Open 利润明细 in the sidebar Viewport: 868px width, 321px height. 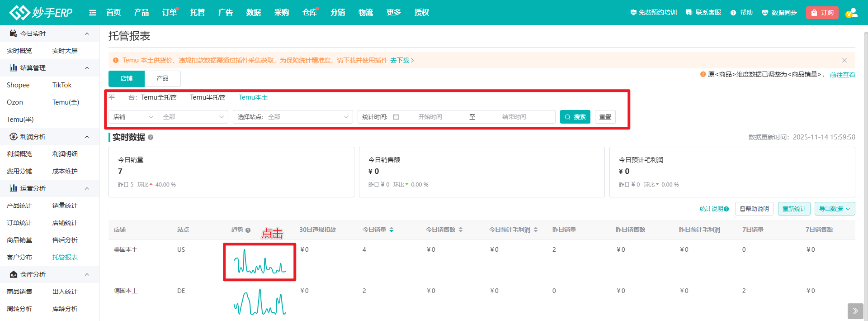(x=65, y=154)
